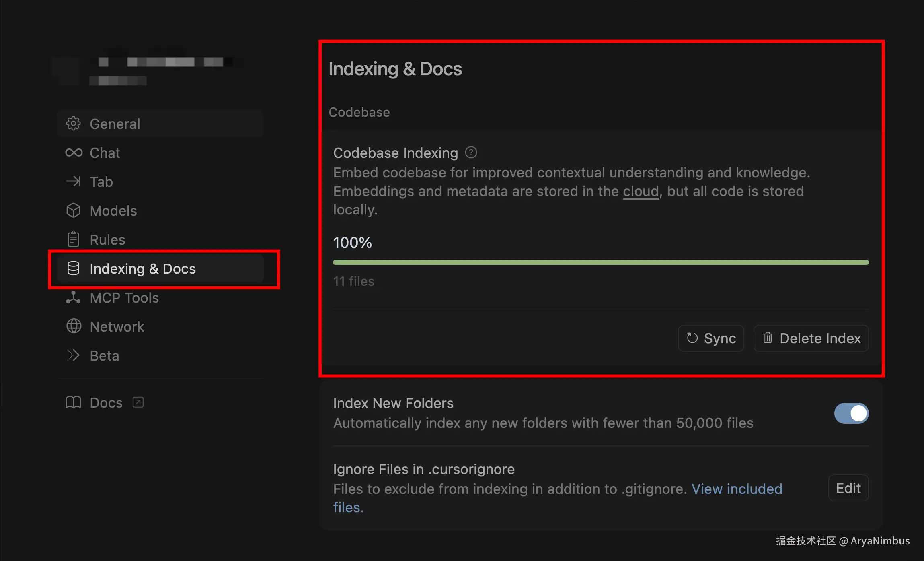Follow the underlined cloud link

(641, 192)
